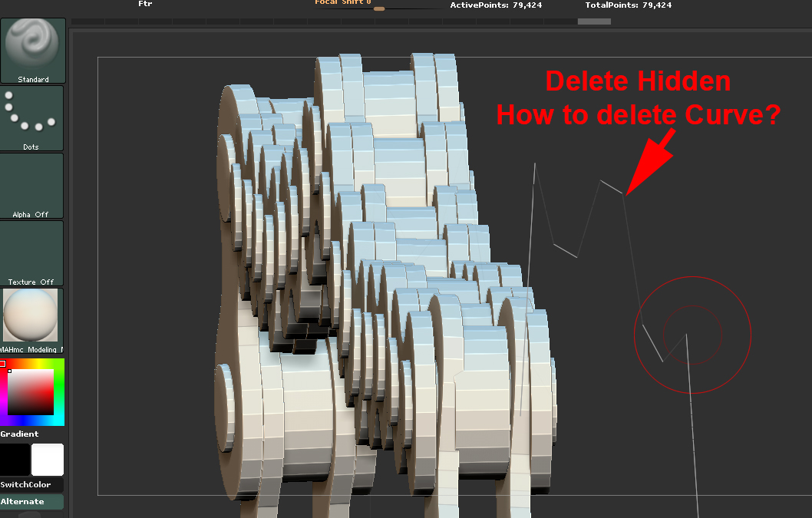Screen dimensions: 812x518
Task: Click the TotalPoints: 79,424 readout
Action: [628, 5]
